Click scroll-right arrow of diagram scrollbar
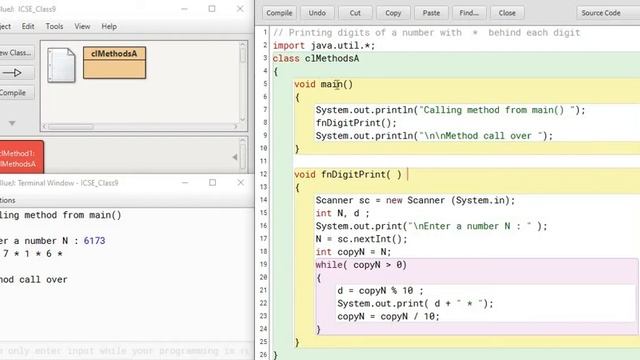The image size is (640, 360). pos(235,127)
